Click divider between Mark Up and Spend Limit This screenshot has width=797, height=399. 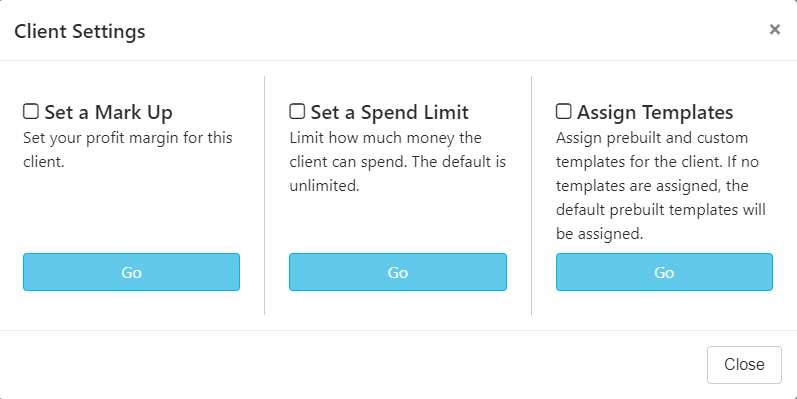265,196
